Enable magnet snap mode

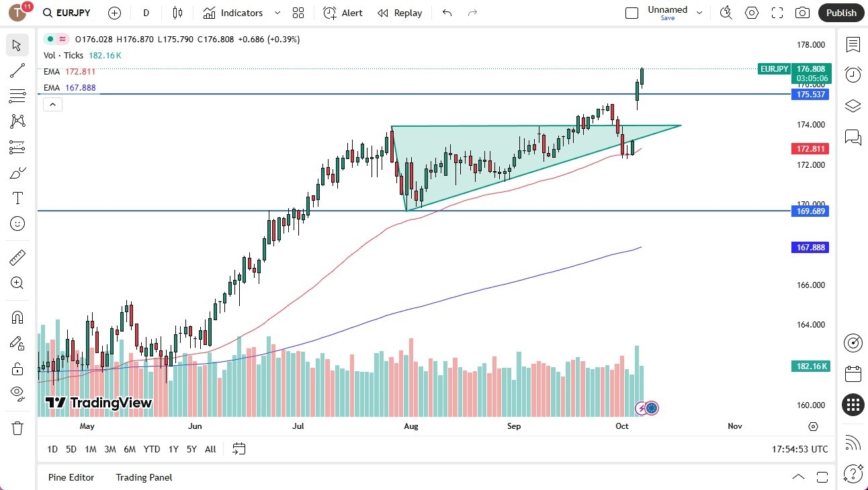[x=17, y=317]
